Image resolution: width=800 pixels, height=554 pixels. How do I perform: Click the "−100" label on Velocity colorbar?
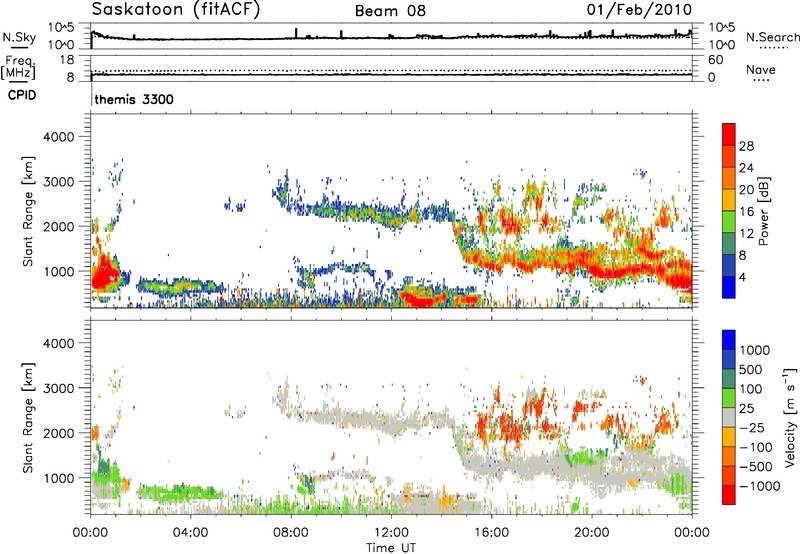tap(756, 447)
